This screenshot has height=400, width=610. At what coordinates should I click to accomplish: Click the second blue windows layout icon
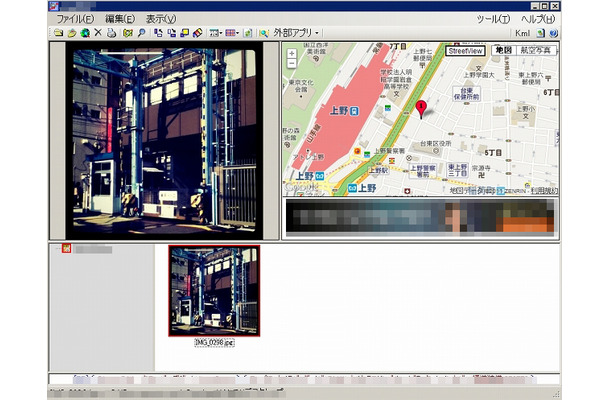point(171,33)
